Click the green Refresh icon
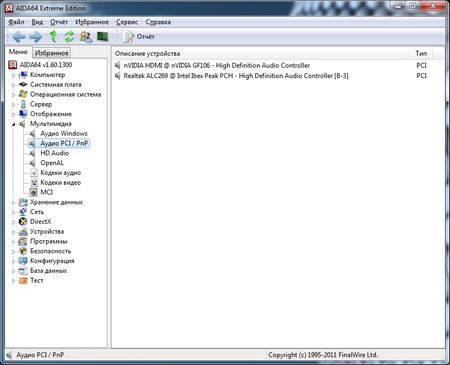Image resolution: width=450 pixels, height=365 pixels. pyautogui.click(x=69, y=37)
